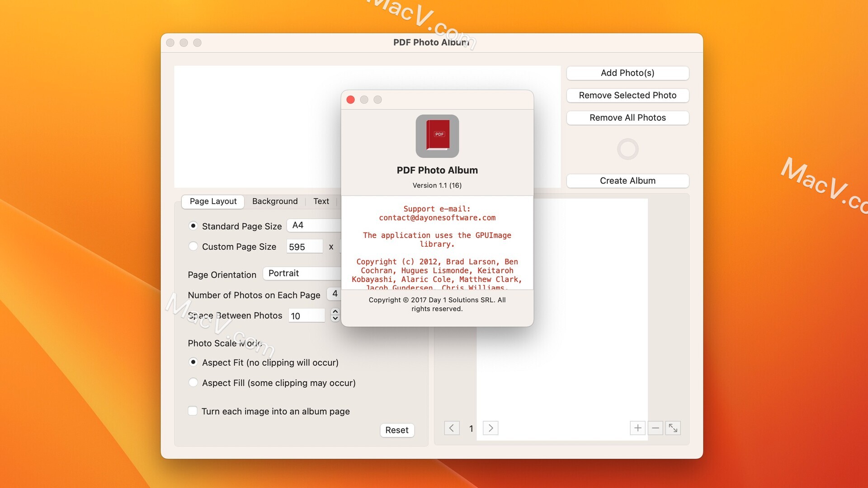Select the Standard Page Size radio button
The image size is (868, 488).
pyautogui.click(x=193, y=225)
